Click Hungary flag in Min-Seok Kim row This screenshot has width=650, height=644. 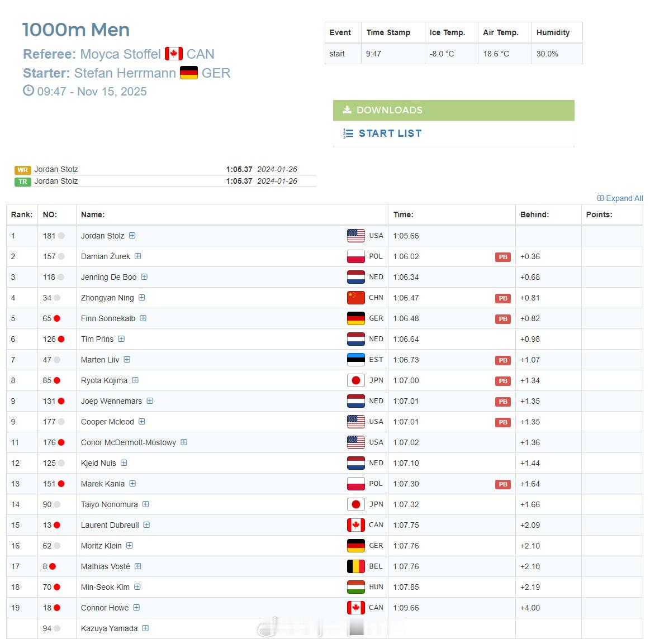point(355,587)
